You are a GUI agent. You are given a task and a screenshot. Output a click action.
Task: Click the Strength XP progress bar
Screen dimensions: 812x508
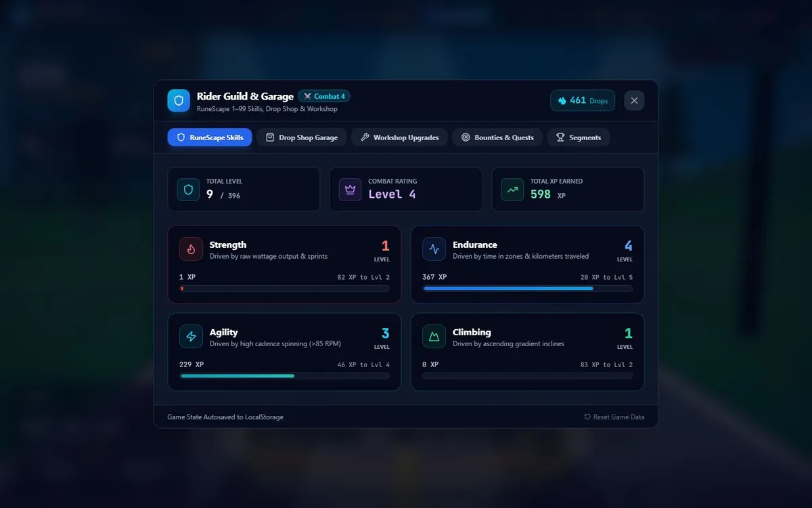[x=285, y=289]
